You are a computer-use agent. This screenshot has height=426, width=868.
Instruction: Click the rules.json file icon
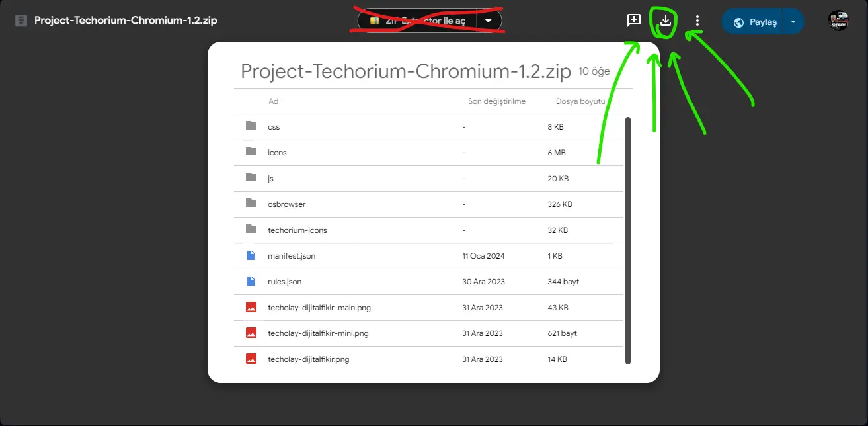(251, 281)
